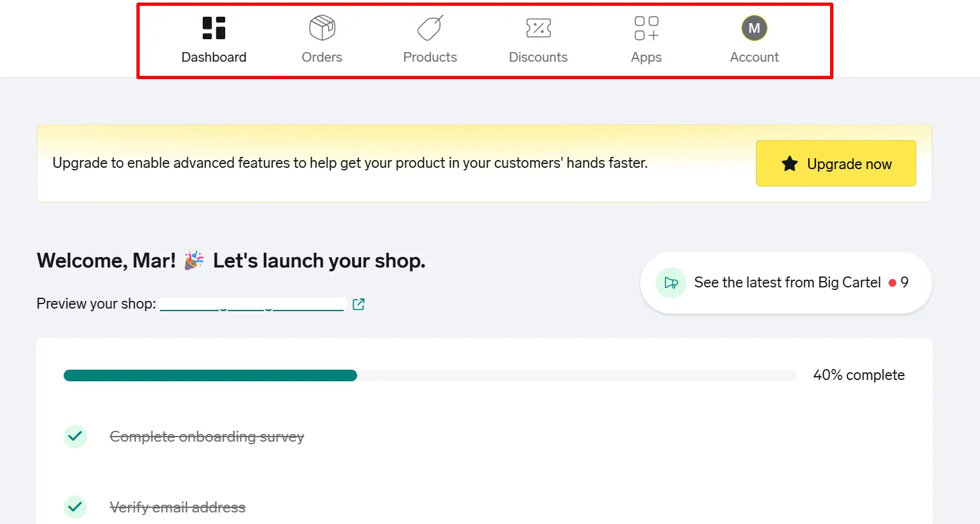980x524 pixels.
Task: Click the Account avatar with letter M
Action: click(x=754, y=28)
